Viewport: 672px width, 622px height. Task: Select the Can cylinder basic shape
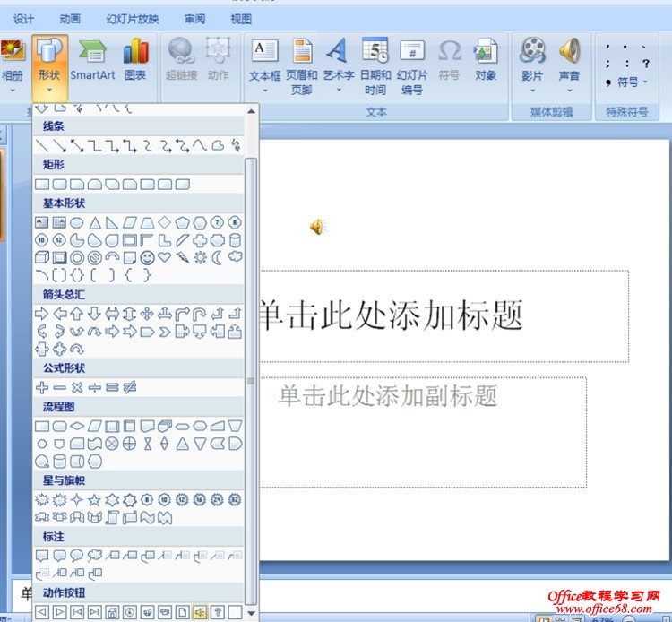[x=235, y=240]
